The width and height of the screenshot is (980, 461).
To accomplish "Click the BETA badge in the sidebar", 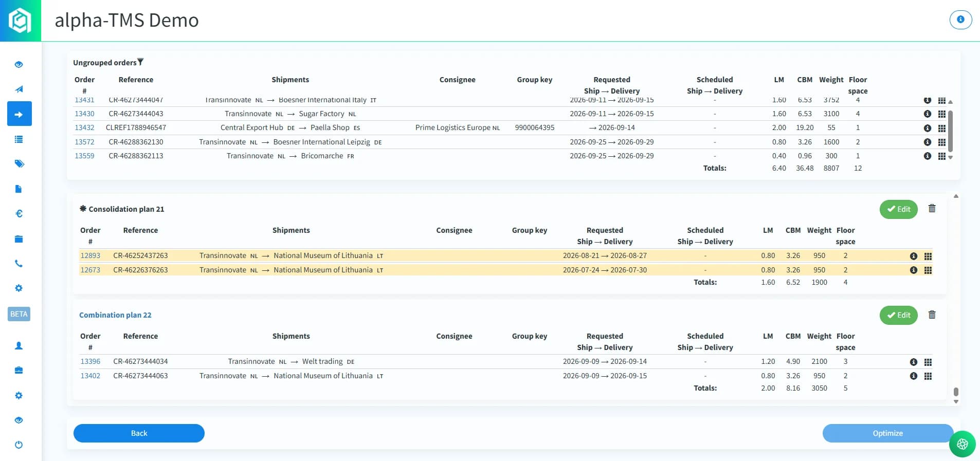I will coord(19,314).
